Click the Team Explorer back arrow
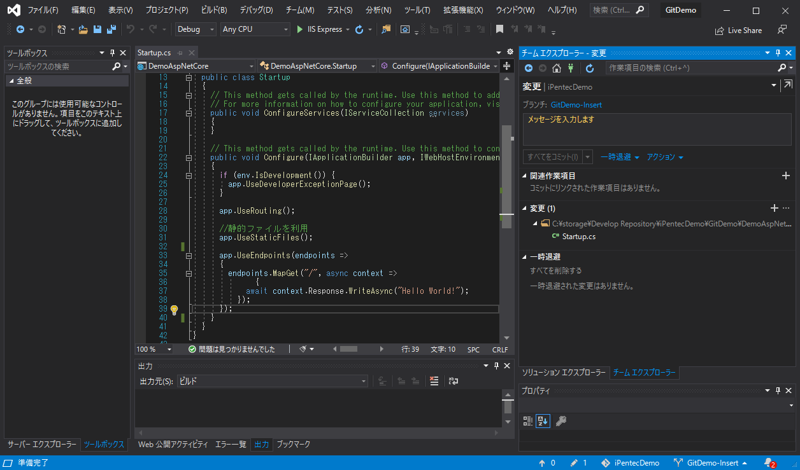This screenshot has height=470, width=800. (529, 68)
